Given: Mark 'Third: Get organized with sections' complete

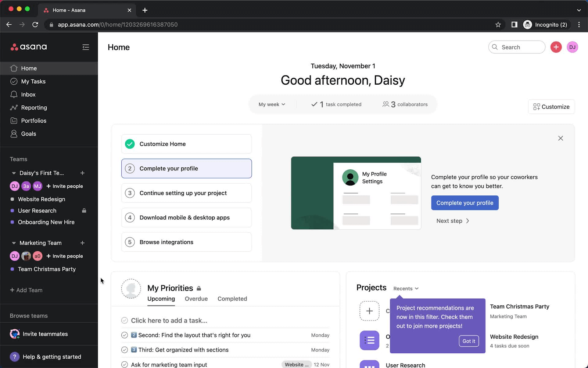Looking at the screenshot, I should [125, 350].
